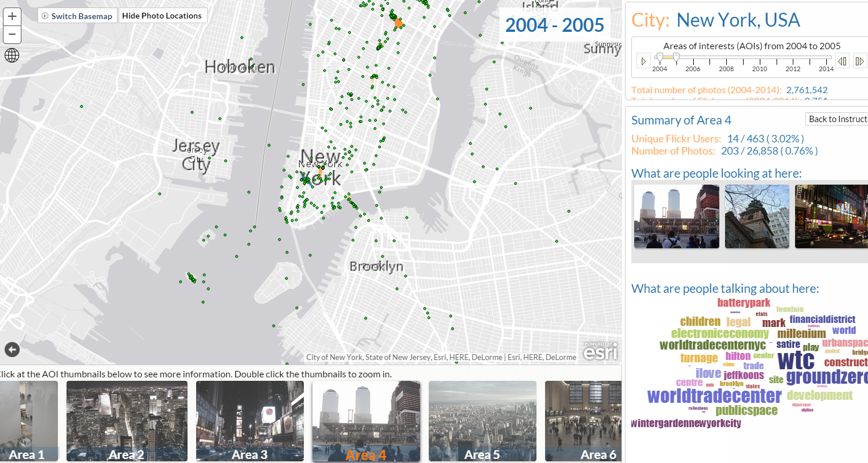868x463 pixels.
Task: Click the 'worldtradecenter' word cloud tag
Action: point(714,396)
